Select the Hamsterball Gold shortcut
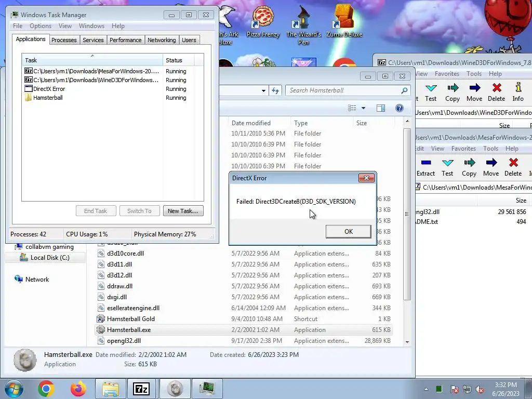 243,319
